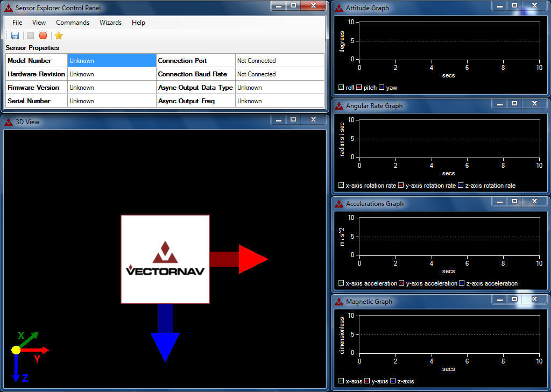
Task: Click the Angular Rate Graph title icon
Action: click(x=339, y=106)
